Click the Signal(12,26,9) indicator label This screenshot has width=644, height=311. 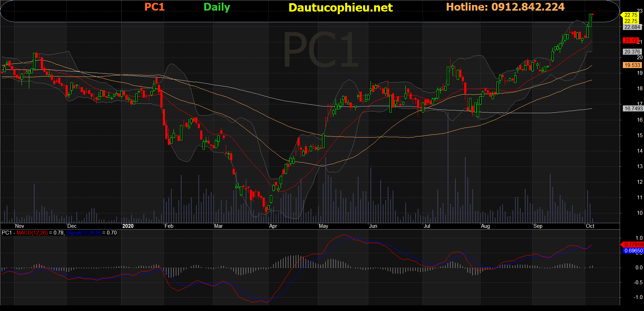(84, 233)
